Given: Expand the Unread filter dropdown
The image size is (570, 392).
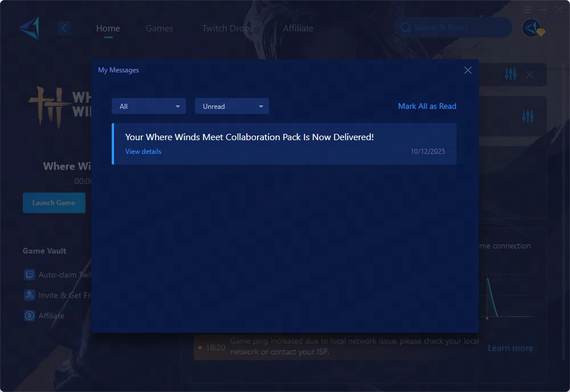Looking at the screenshot, I should point(231,107).
